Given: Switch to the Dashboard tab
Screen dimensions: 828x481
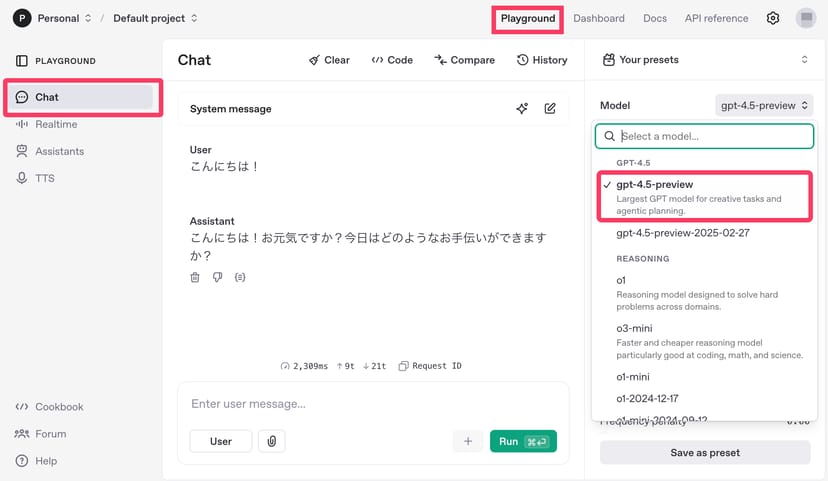Looking at the screenshot, I should point(598,18).
